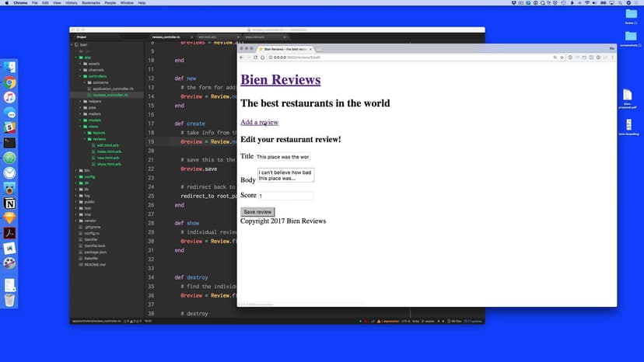Viewport: 644px width, 362px height.
Task: Open Chrome from the dock
Action: point(9,82)
